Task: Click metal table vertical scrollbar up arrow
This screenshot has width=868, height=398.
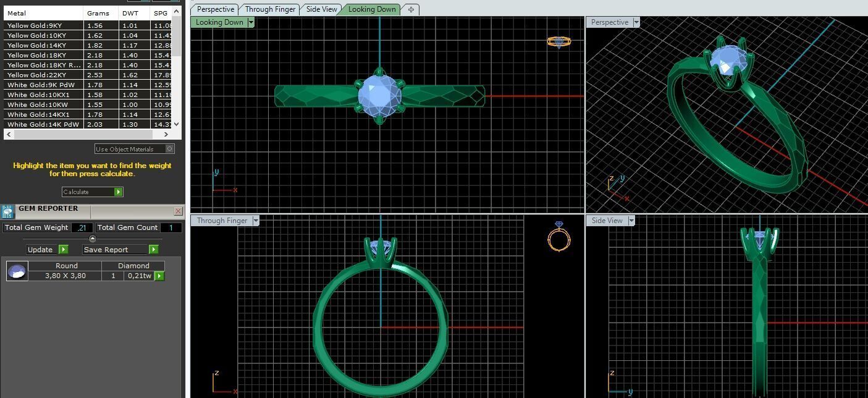Action: click(177, 12)
